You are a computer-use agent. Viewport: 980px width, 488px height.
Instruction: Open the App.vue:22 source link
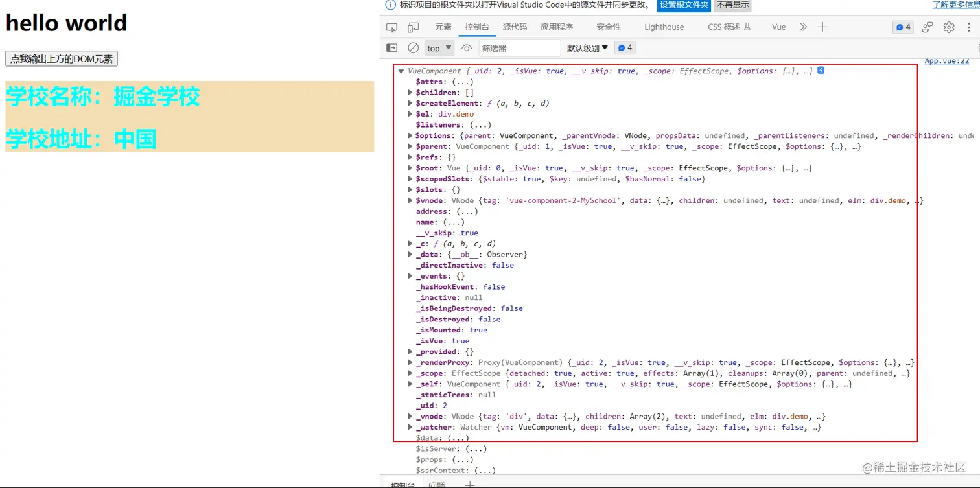click(x=947, y=61)
